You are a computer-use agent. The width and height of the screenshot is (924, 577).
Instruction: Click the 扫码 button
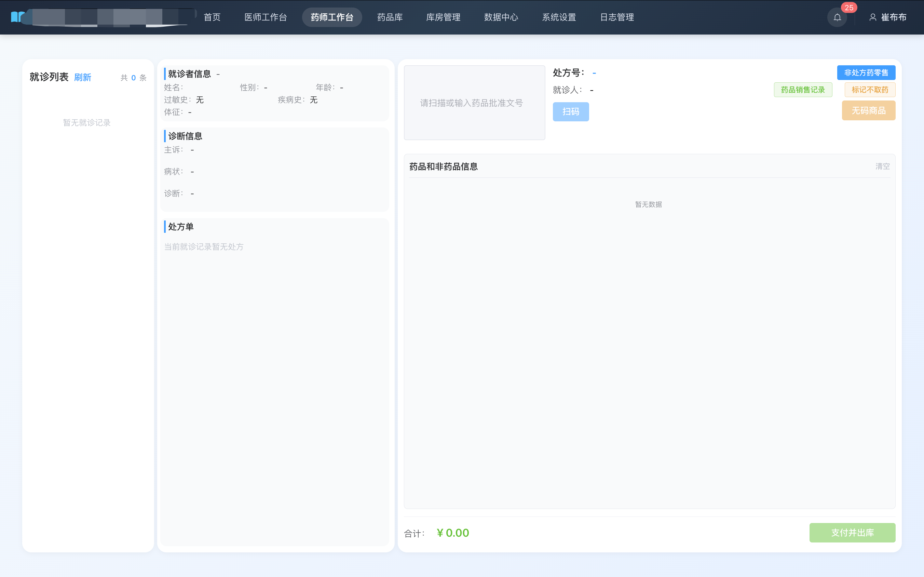pos(571,112)
